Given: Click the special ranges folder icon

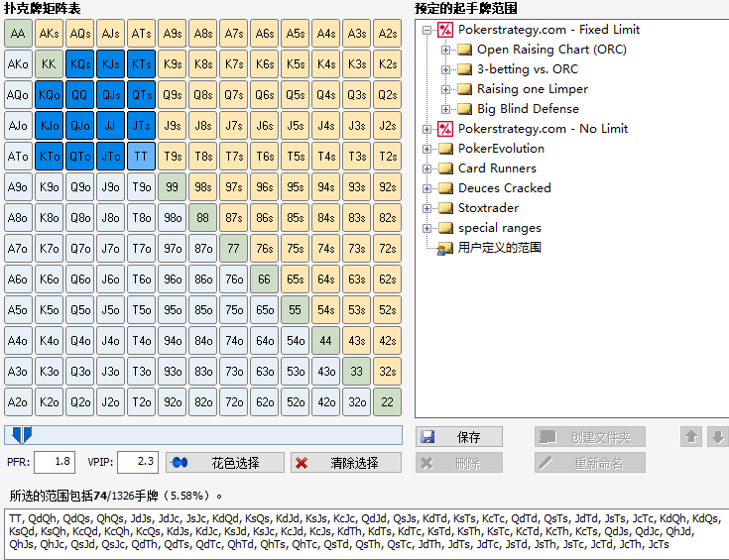Looking at the screenshot, I should pos(446,228).
